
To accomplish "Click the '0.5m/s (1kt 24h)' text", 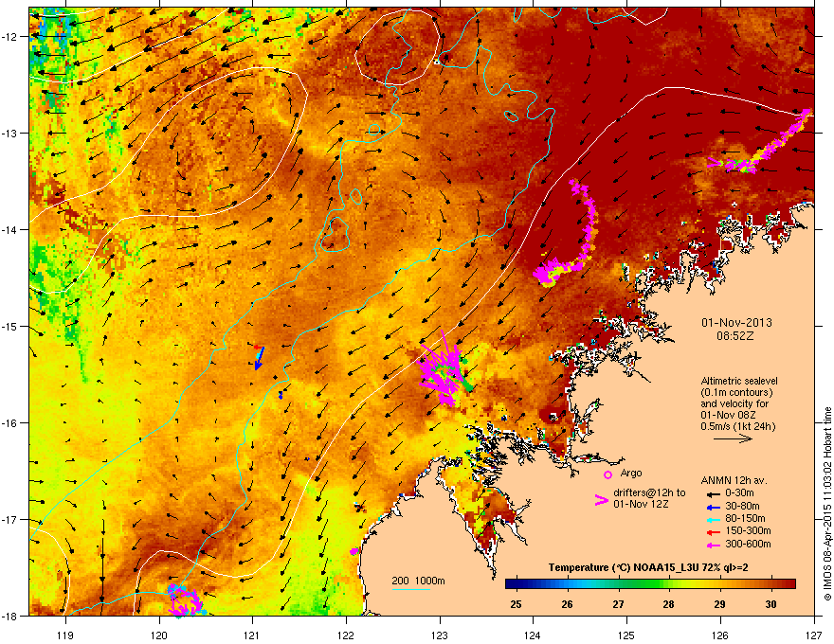I will pyautogui.click(x=737, y=426).
